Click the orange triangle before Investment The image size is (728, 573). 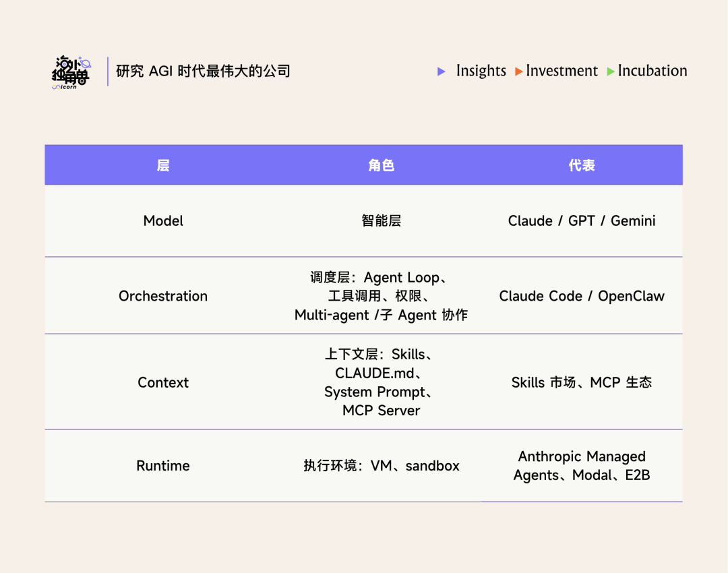519,71
